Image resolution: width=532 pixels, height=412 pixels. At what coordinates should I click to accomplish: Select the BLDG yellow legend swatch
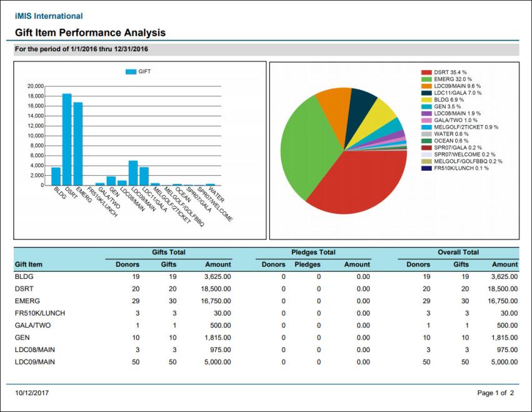(x=426, y=100)
